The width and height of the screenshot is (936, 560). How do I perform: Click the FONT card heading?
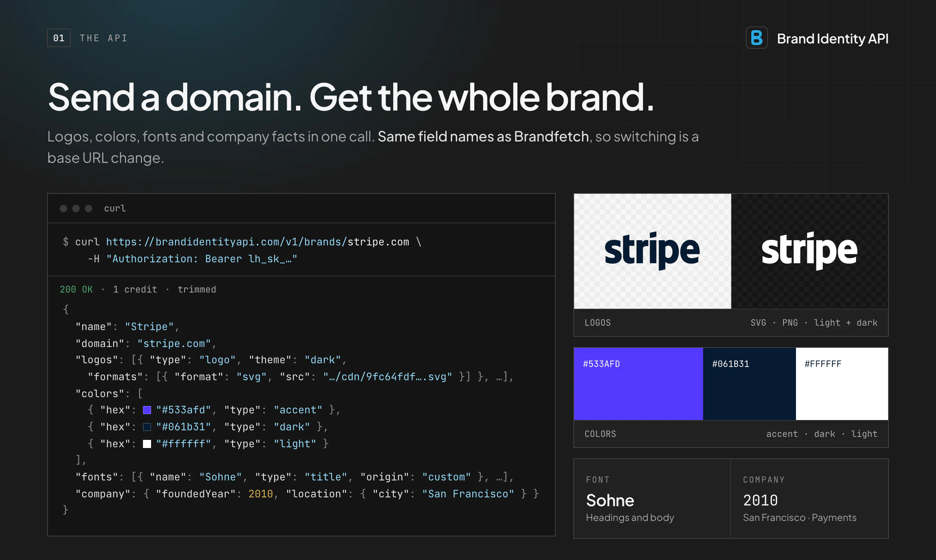coord(597,480)
